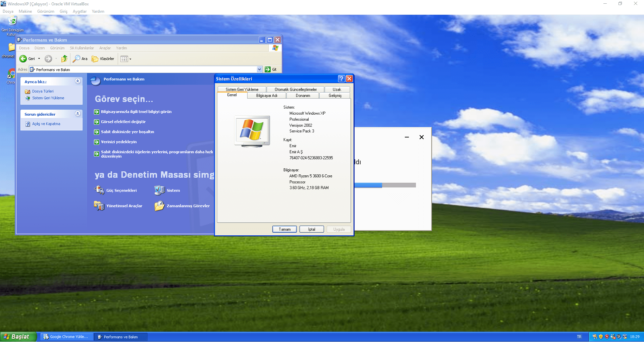644x342 pixels.
Task: Click İptal in Sistem Özellikleri
Action: [312, 229]
